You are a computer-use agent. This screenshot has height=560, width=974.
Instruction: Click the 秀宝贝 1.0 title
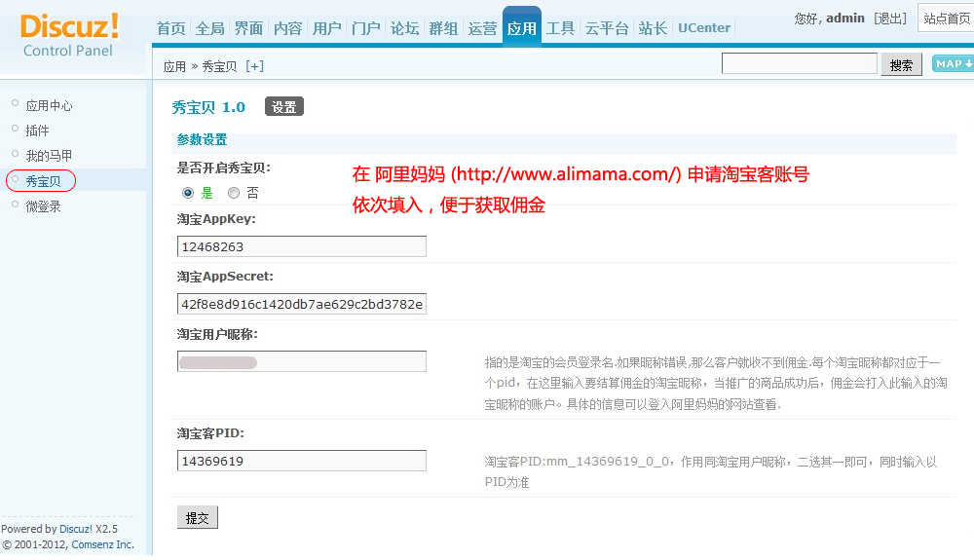pos(208,107)
